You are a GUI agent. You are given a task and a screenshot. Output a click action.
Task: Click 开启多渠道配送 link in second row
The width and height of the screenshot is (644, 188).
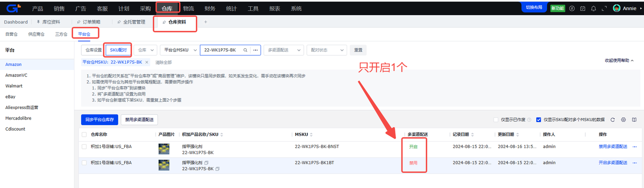pyautogui.click(x=613, y=163)
